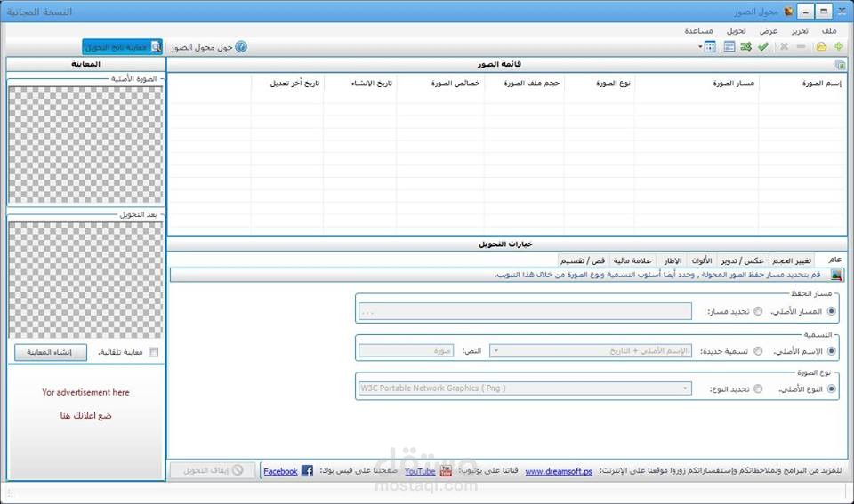Click the النص text input field
The width and height of the screenshot is (854, 504).
[406, 351]
